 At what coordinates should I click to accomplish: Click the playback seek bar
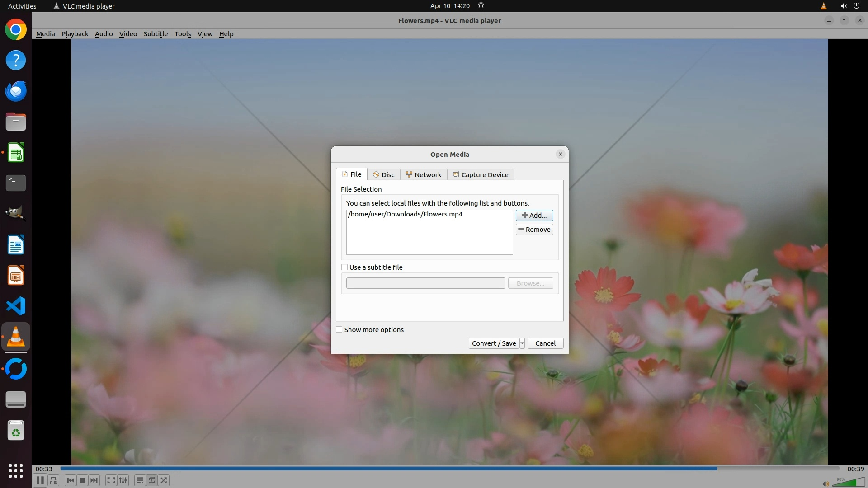click(449, 469)
